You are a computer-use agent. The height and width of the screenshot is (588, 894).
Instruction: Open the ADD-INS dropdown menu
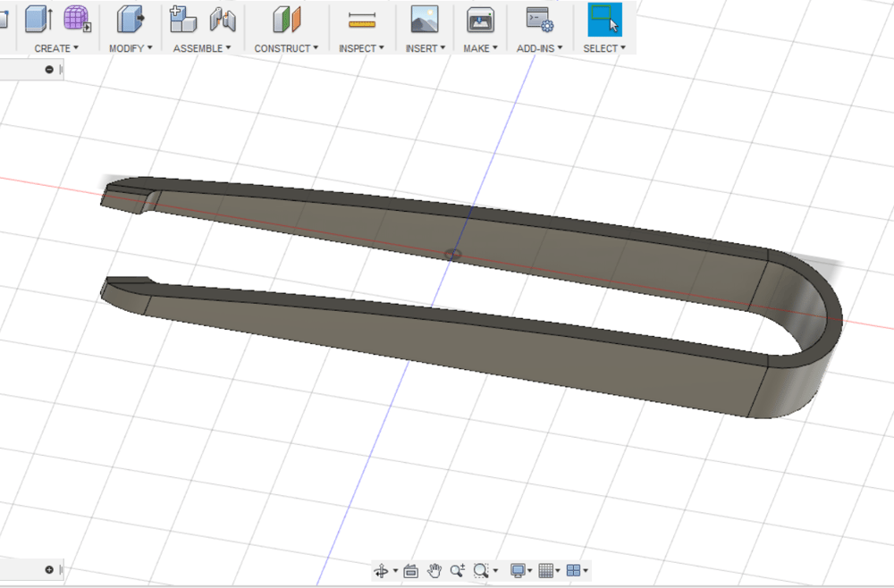[539, 48]
